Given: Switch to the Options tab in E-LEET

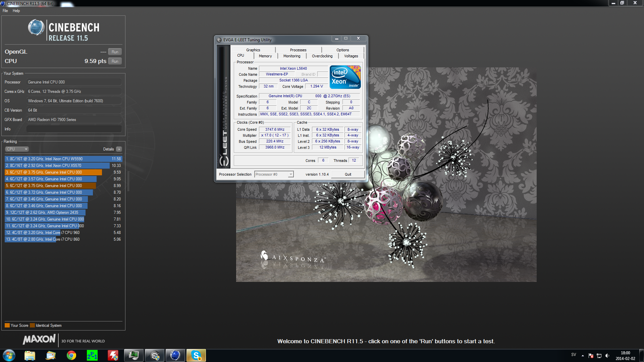Looking at the screenshot, I should (343, 50).
